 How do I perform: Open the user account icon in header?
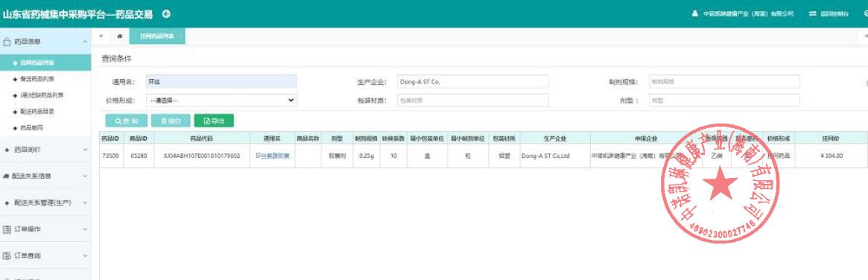(694, 14)
